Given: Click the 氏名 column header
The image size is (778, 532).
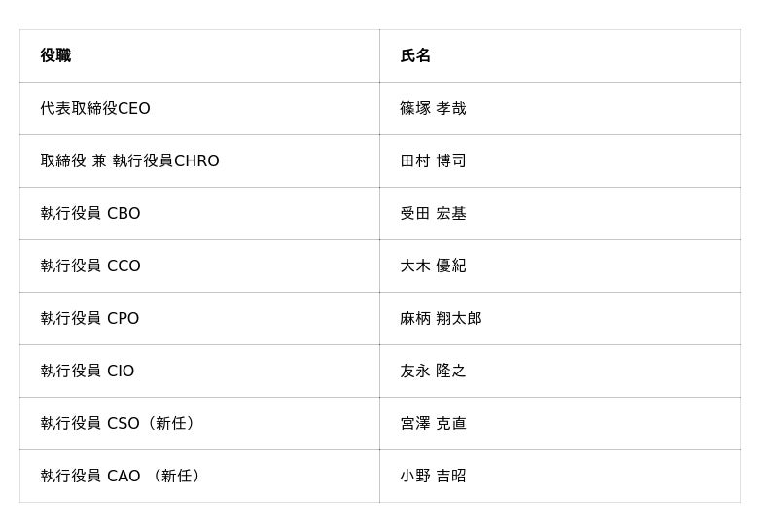Looking at the screenshot, I should (415, 56).
